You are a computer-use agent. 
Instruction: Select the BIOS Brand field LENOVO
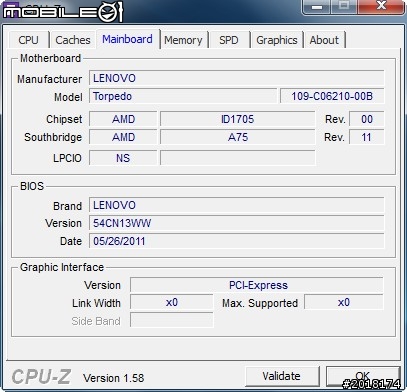(236, 205)
